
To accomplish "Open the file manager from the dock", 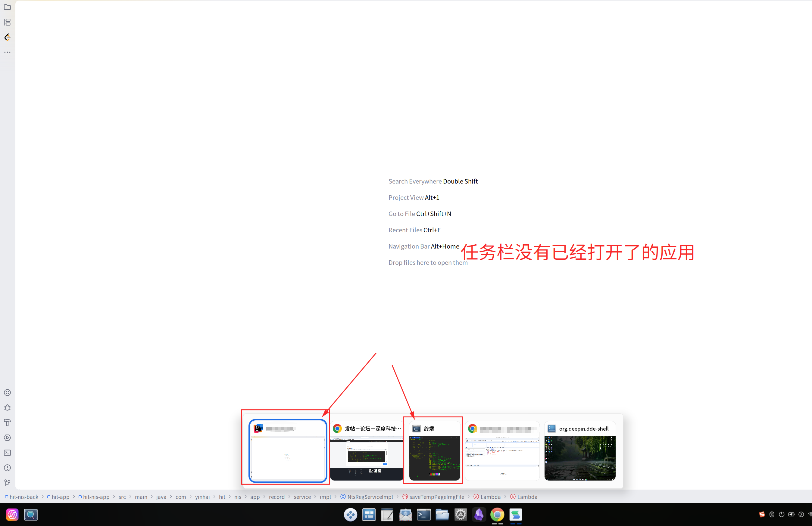I will pos(442,514).
